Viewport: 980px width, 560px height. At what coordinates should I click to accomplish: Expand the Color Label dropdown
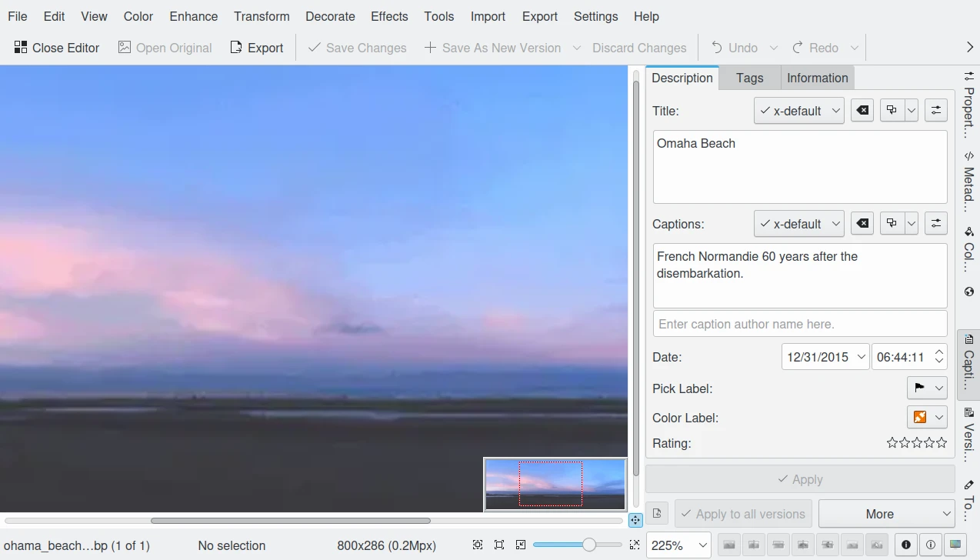click(x=927, y=418)
